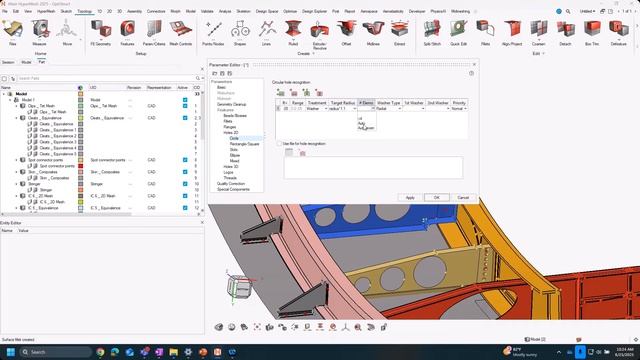Select the Shapes tool
This screenshot has height=360, width=640.
click(240, 33)
